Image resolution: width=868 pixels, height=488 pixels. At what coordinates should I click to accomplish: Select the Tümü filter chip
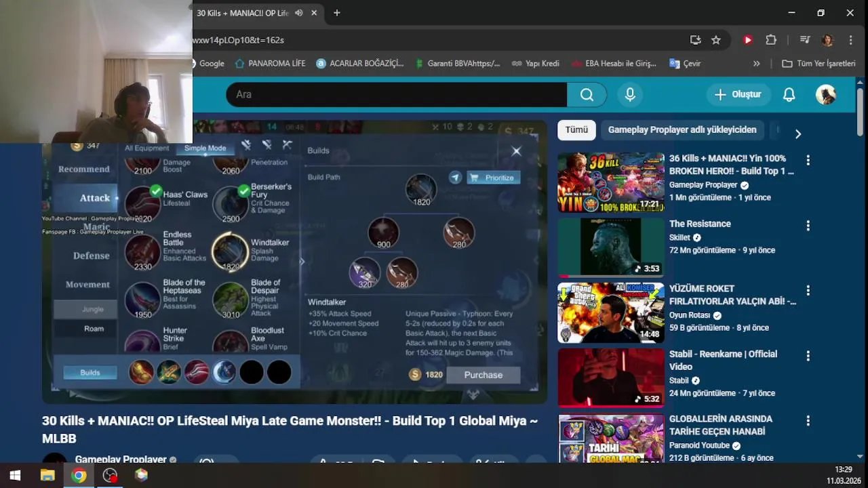(576, 130)
